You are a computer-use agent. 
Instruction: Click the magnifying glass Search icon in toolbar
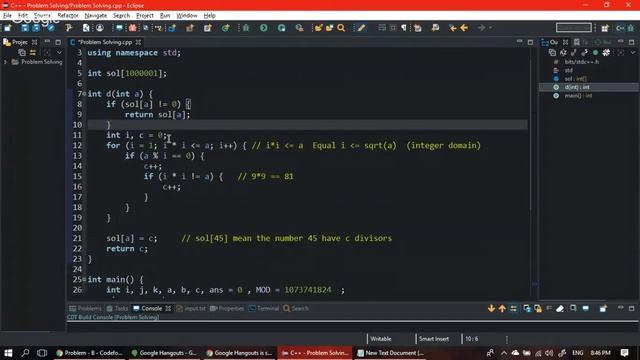point(341,28)
